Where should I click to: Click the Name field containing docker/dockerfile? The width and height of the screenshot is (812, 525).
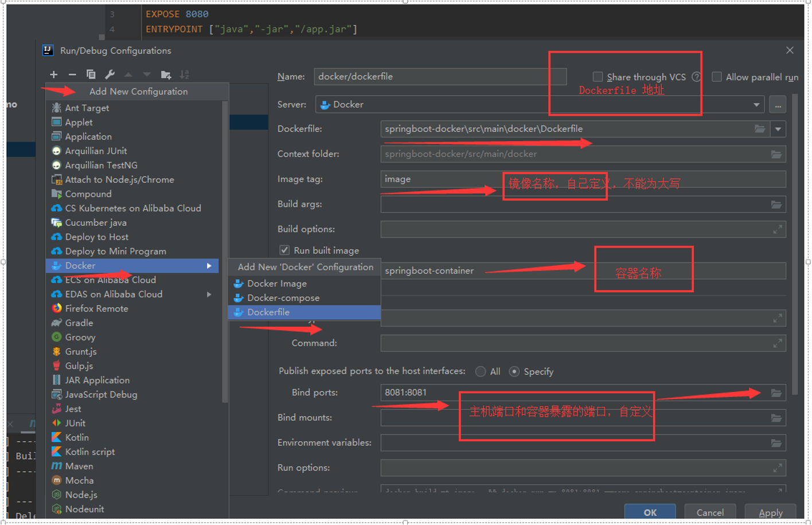440,77
